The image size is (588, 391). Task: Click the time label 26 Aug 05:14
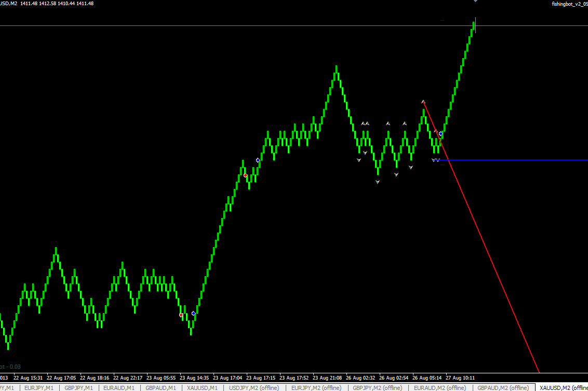[427, 378]
